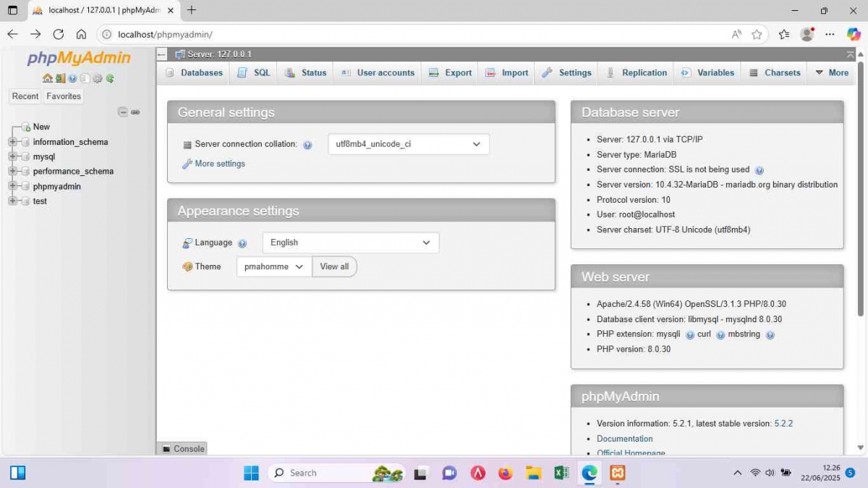Open the Language dropdown

(x=350, y=243)
